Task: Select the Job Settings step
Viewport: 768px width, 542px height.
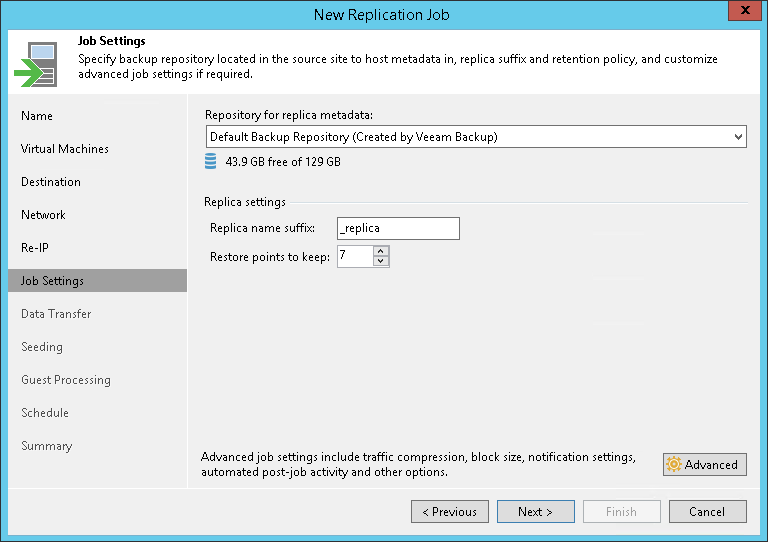Action: [52, 281]
